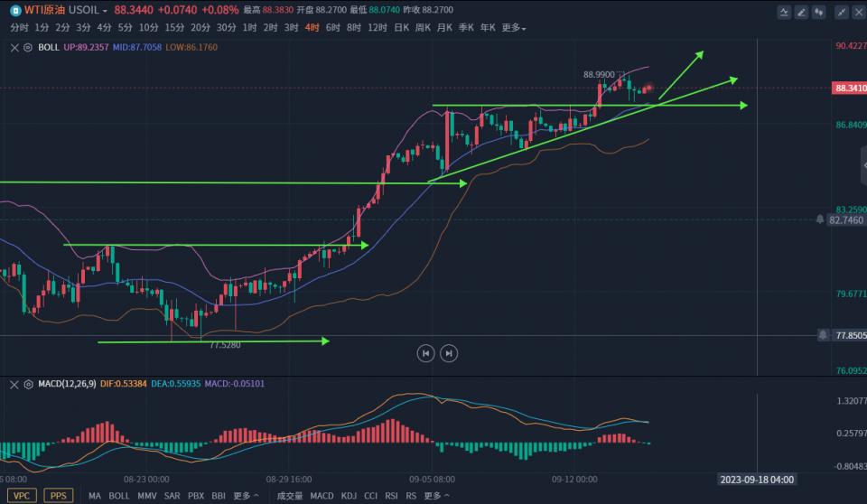Enable the MA main indicator
Viewport: 867px width, 504px height.
tap(95, 496)
